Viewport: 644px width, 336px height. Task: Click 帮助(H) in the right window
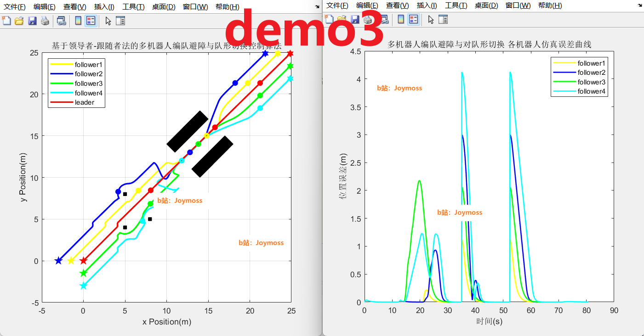[549, 6]
